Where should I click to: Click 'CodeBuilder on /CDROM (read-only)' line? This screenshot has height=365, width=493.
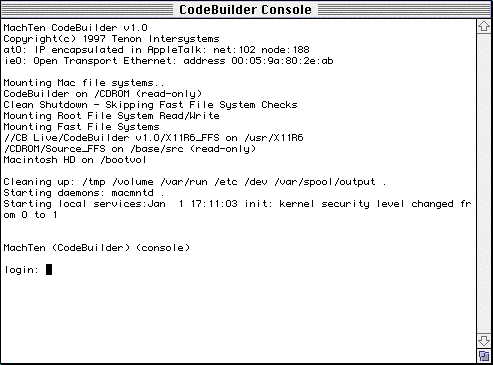pos(103,94)
